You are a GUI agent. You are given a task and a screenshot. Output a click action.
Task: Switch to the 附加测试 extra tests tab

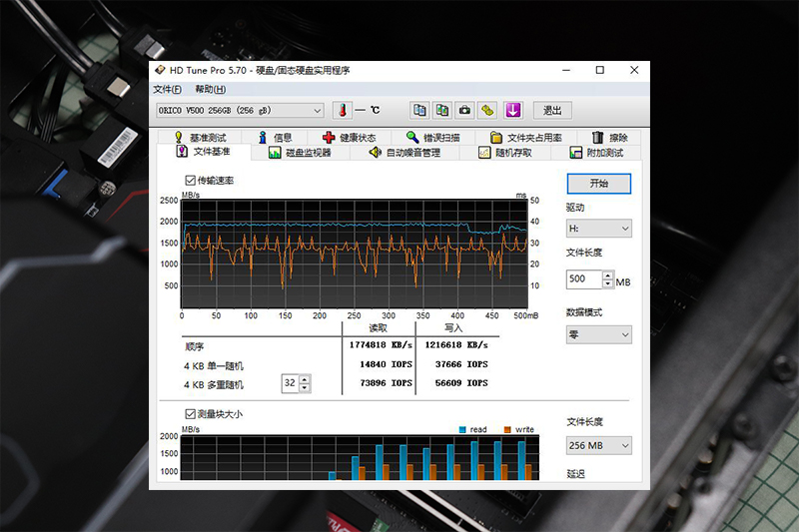click(x=596, y=153)
